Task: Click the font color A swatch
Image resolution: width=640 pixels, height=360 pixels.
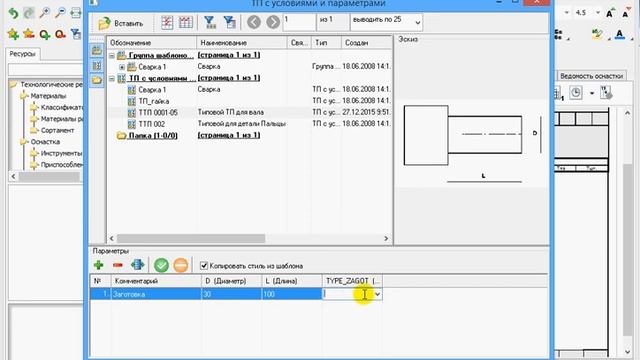Action: click(x=620, y=35)
